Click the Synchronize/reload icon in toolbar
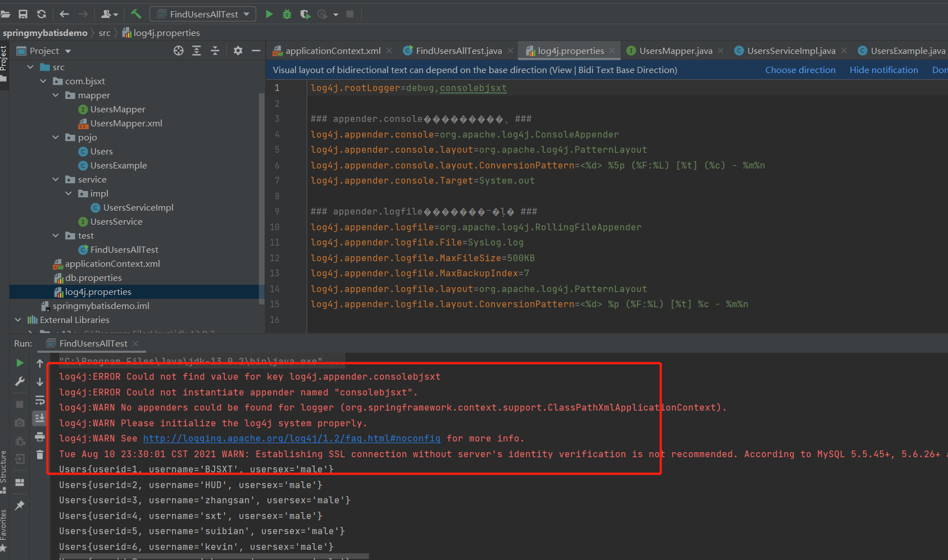 pos(42,14)
